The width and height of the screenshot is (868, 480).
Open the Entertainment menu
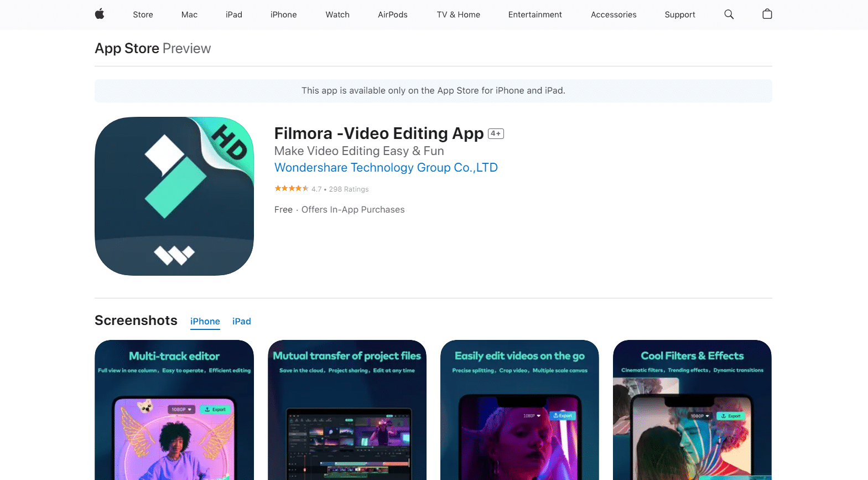point(535,14)
